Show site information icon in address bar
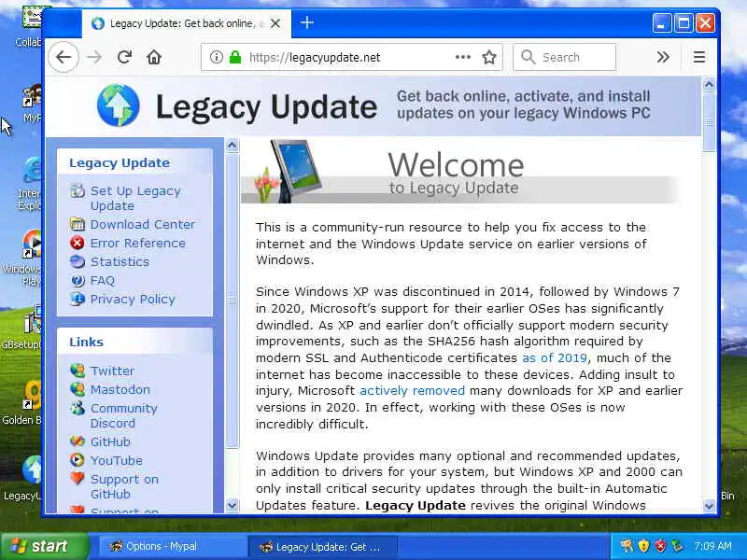The width and height of the screenshot is (747, 560). 217,58
